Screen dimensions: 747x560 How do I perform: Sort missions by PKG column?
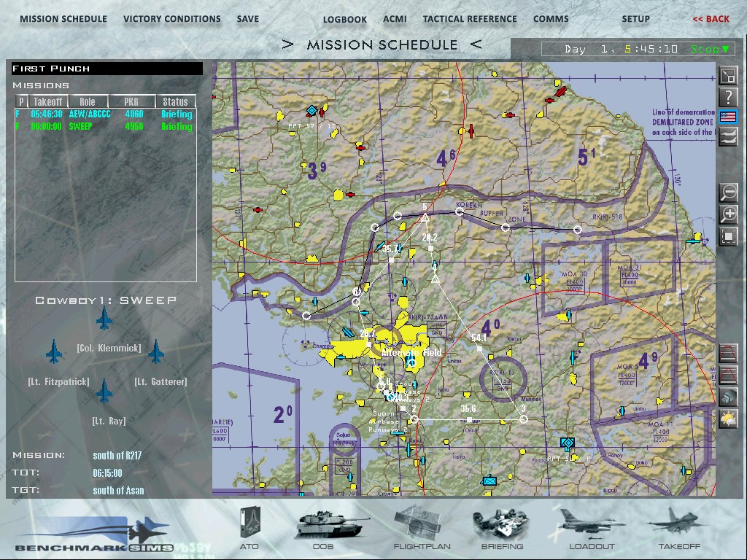[131, 101]
